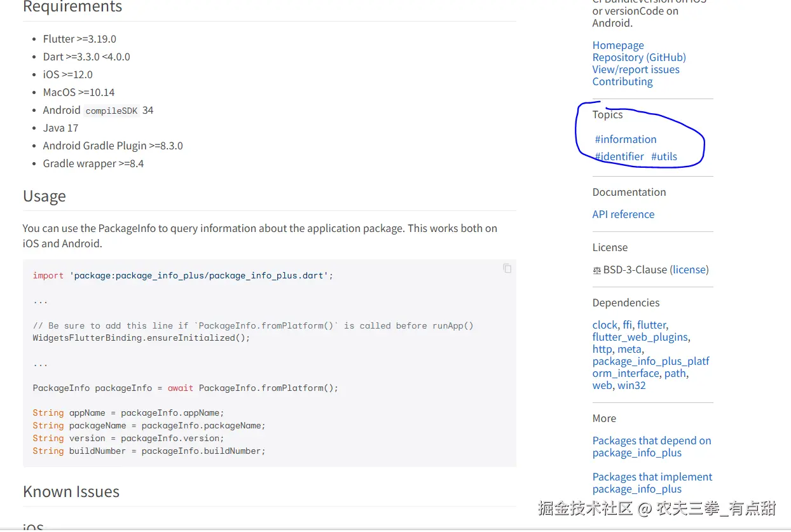The width and height of the screenshot is (791, 532).
Task: Open Packages that depend on package_info_plus
Action: 652,446
